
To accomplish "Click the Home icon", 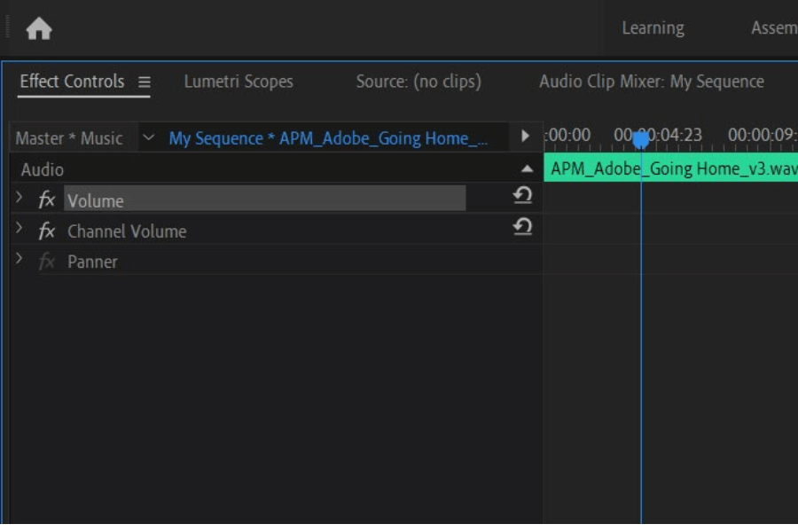I will pos(39,29).
